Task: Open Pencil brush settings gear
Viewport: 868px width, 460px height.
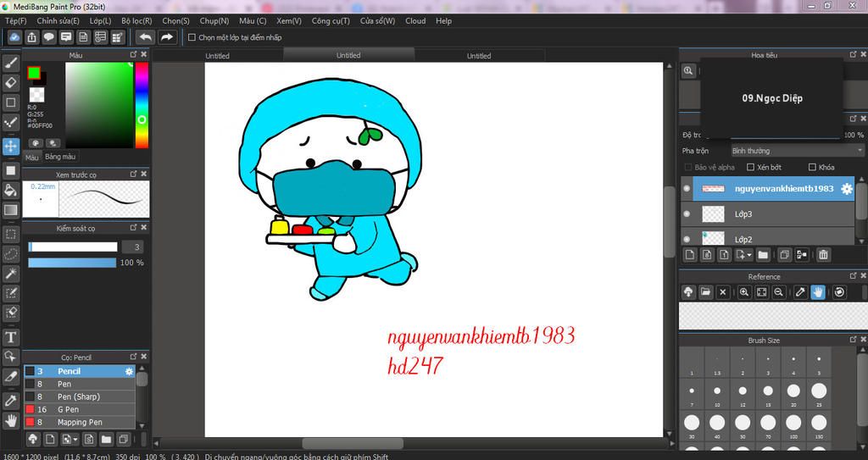Action: (129, 371)
